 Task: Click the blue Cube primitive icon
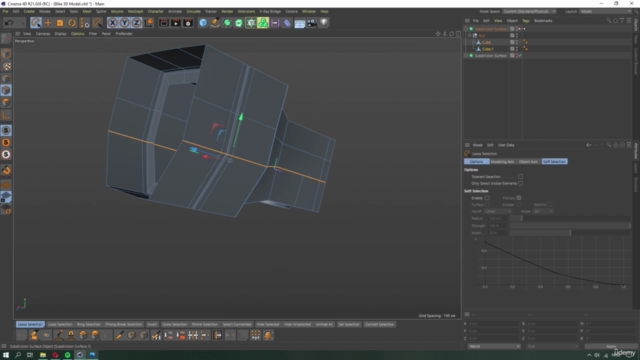pos(203,23)
